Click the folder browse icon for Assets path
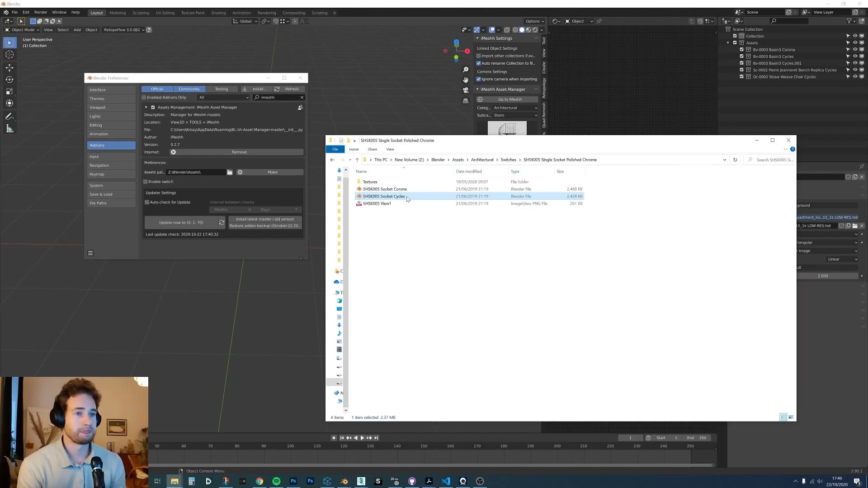Image resolution: width=868 pixels, height=488 pixels. pyautogui.click(x=230, y=172)
